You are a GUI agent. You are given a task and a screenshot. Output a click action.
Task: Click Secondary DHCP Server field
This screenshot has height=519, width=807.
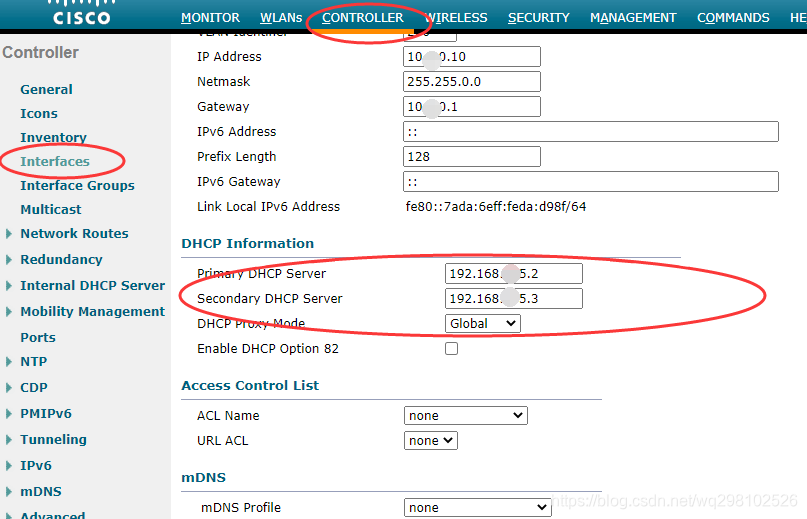click(x=514, y=299)
